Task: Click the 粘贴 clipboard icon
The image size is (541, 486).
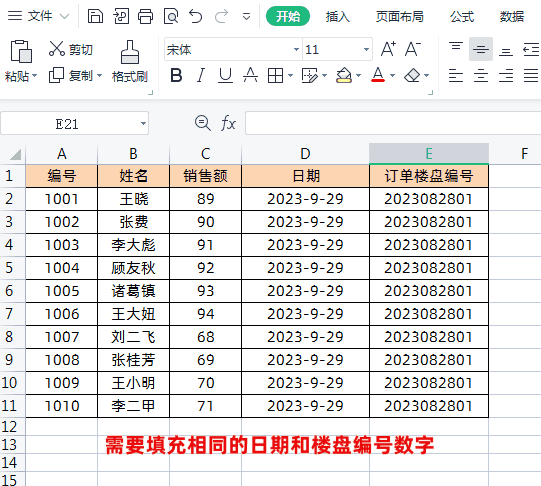Action: (x=21, y=51)
